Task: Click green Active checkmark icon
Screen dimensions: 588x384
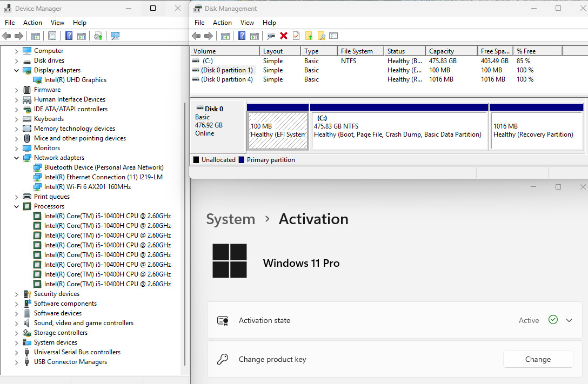Action: pyautogui.click(x=553, y=320)
